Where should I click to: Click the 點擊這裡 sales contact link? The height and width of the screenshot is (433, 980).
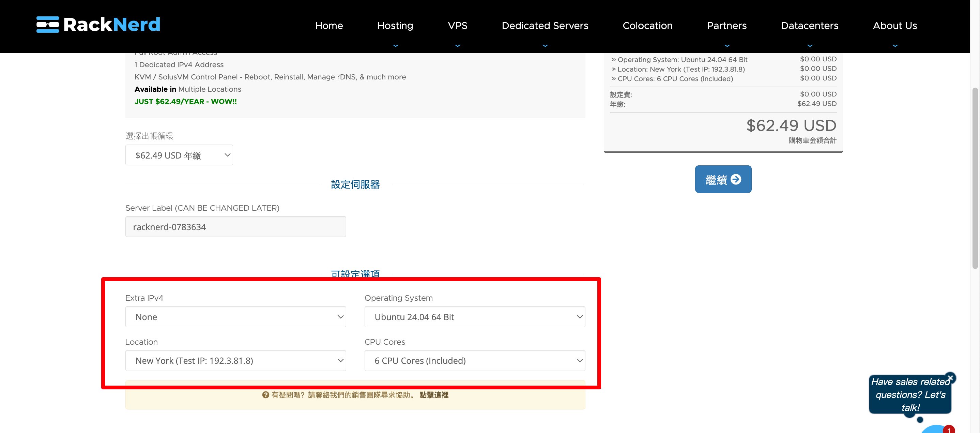(434, 395)
